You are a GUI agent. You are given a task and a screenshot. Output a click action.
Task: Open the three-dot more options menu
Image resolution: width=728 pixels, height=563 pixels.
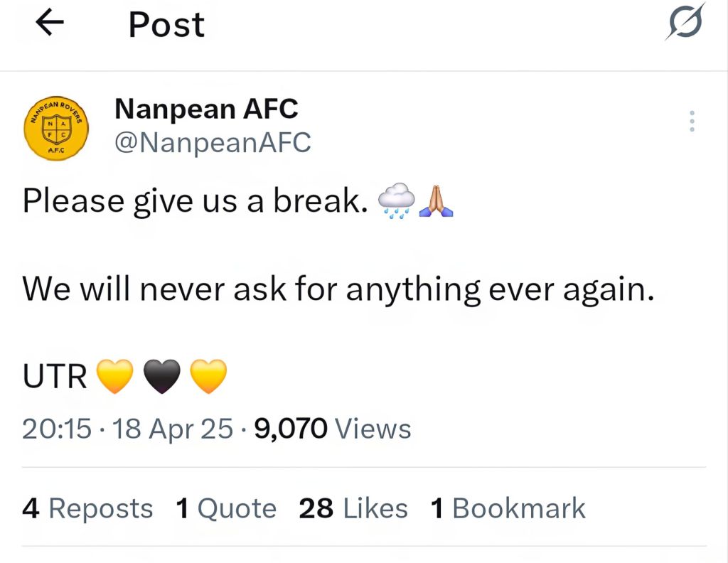(x=691, y=122)
